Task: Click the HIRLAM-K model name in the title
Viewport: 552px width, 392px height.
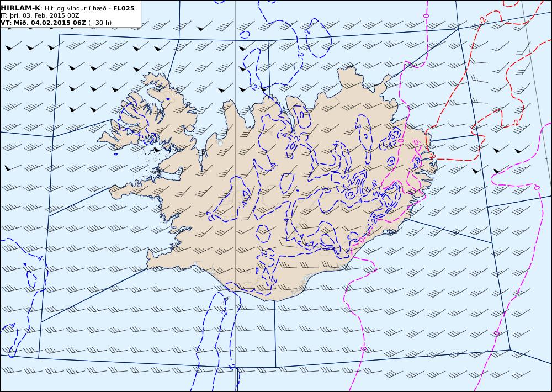Action: pyautogui.click(x=20, y=8)
